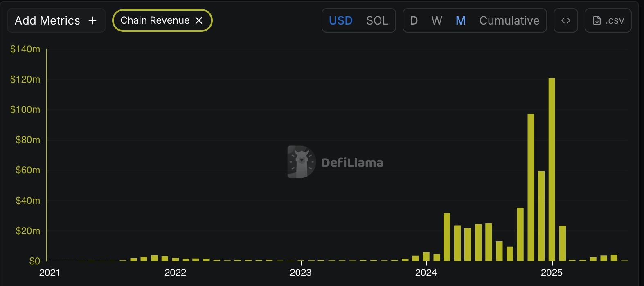
Task: Click the 2025 x-axis label
Action: point(552,273)
